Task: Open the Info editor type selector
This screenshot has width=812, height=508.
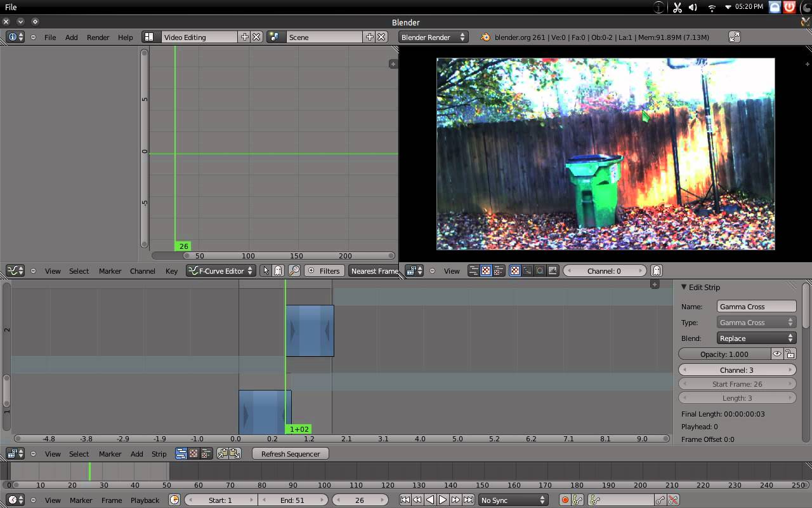Action: pos(15,37)
